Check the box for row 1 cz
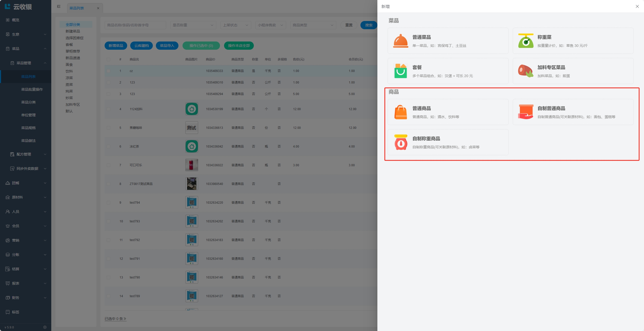Screen dimensions: 644x331 (108, 71)
